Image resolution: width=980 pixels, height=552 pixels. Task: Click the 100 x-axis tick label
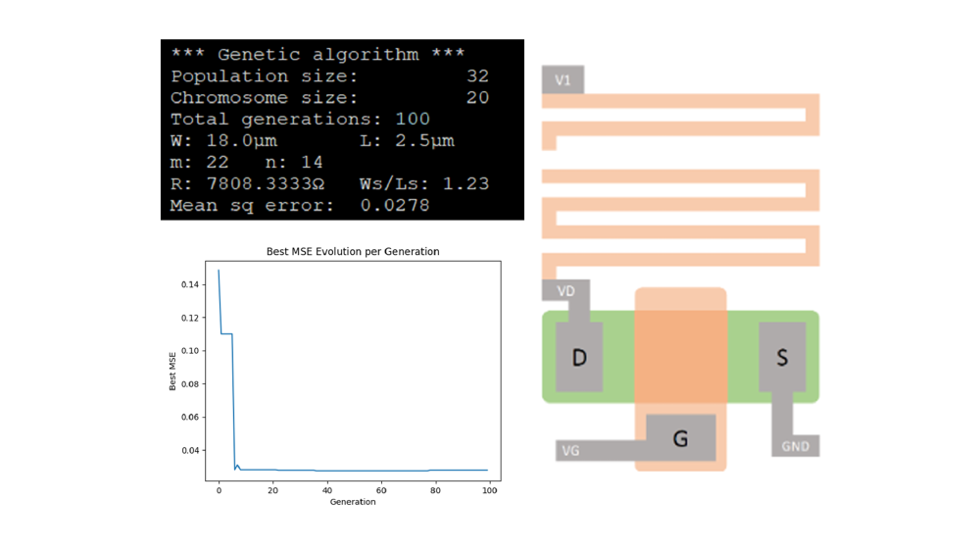tap(489, 490)
